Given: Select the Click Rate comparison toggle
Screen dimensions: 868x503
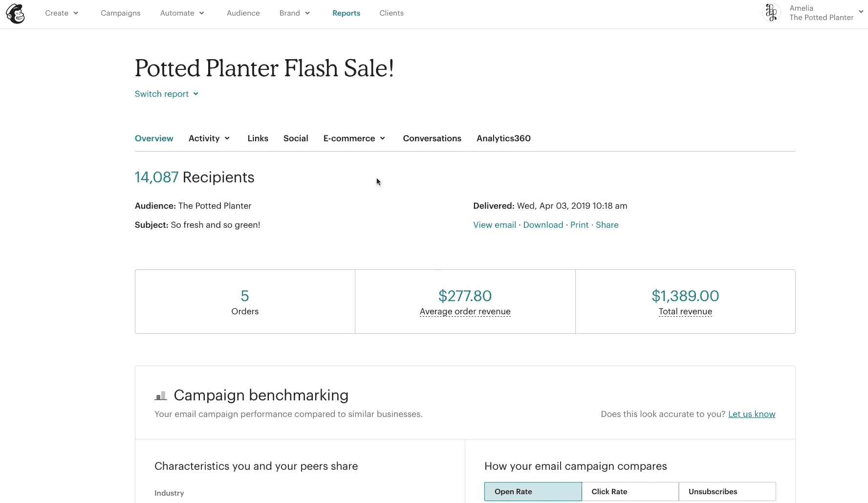Looking at the screenshot, I should (x=630, y=492).
